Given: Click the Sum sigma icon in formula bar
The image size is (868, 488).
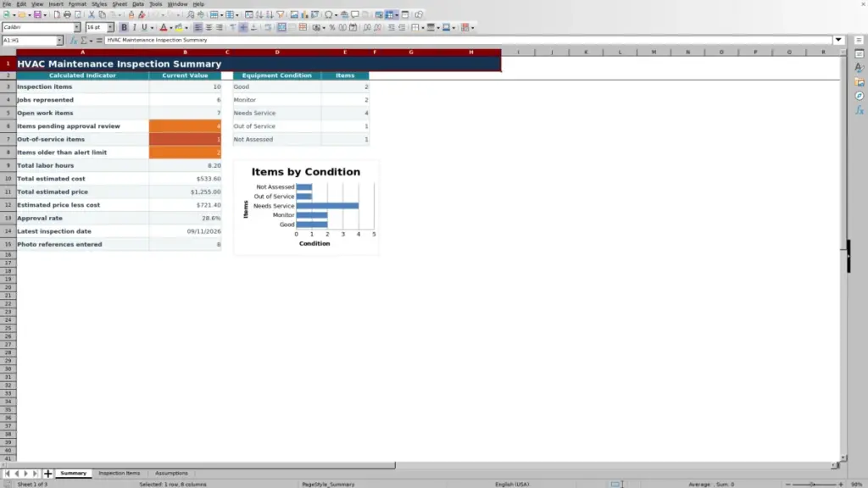Looking at the screenshot, I should (84, 41).
